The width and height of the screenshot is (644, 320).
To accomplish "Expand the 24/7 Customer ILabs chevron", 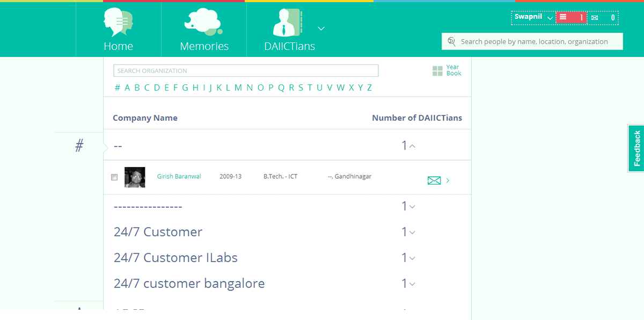I will click(x=412, y=258).
